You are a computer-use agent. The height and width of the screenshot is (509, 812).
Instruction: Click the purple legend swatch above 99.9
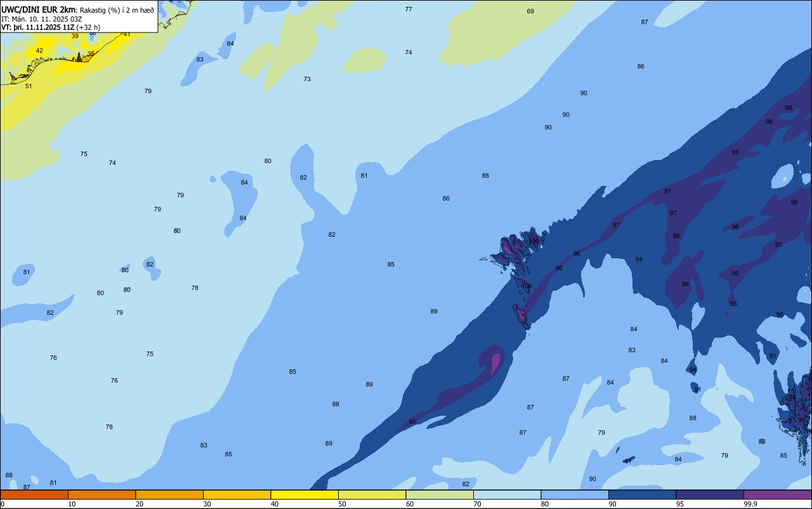tap(777, 494)
